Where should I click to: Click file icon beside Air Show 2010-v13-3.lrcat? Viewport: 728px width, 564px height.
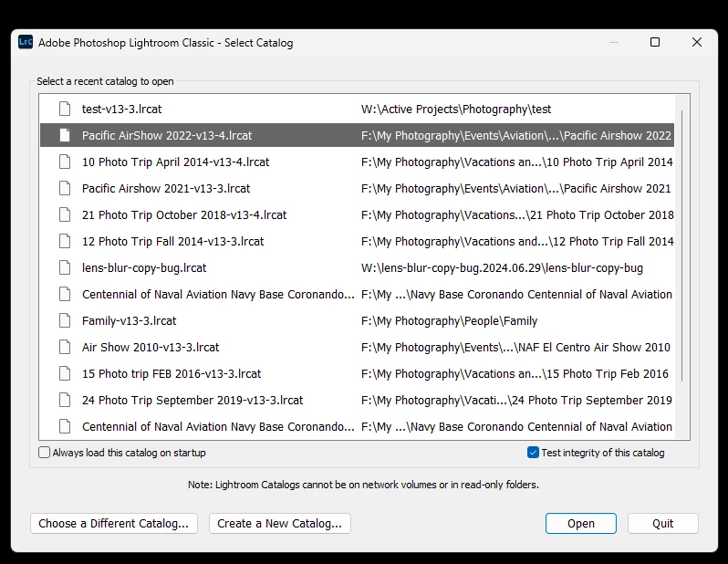(x=65, y=347)
